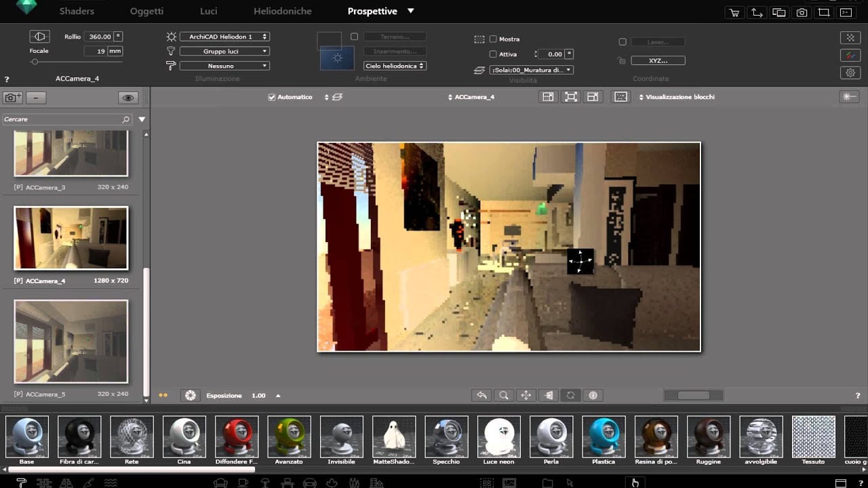This screenshot has height=488, width=868.
Task: Switch to the Shaders tab
Action: (77, 12)
